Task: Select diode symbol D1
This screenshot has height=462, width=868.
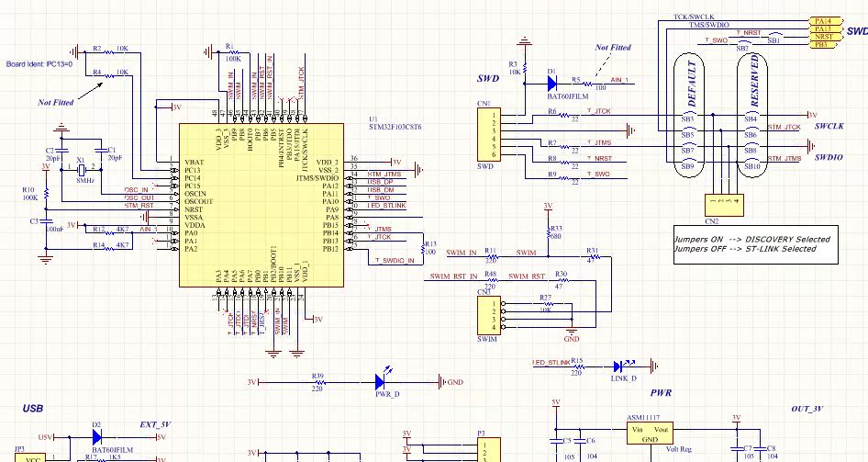Action: coord(552,84)
